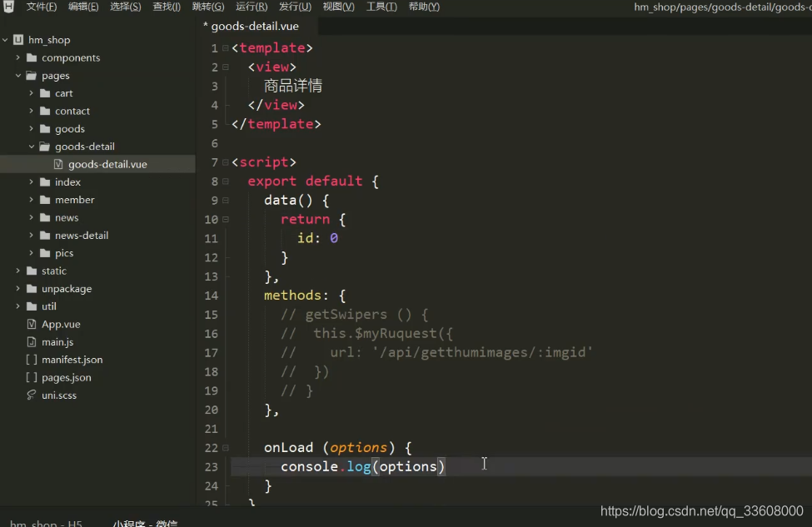Click the App.vue file icon
The height and width of the screenshot is (527, 812).
[x=32, y=324]
